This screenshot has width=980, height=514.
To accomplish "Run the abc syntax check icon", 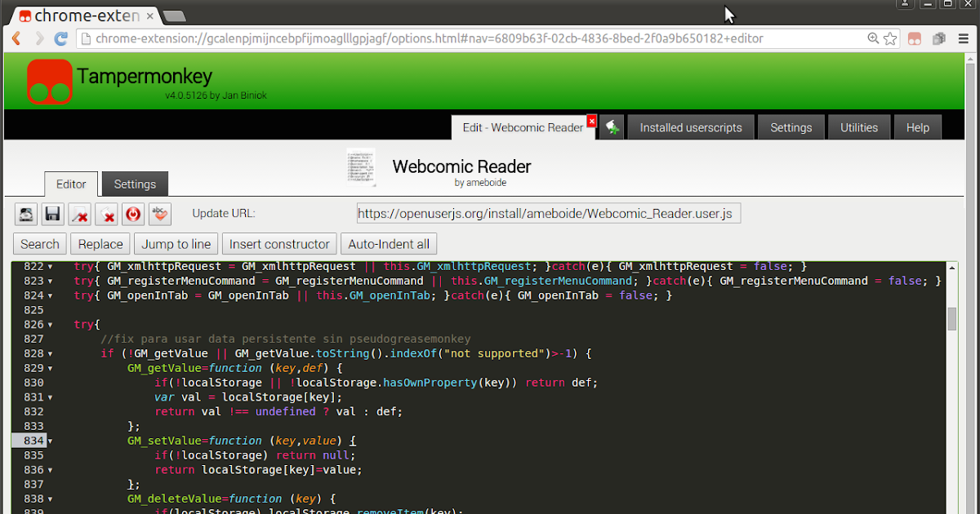I will pos(159,214).
